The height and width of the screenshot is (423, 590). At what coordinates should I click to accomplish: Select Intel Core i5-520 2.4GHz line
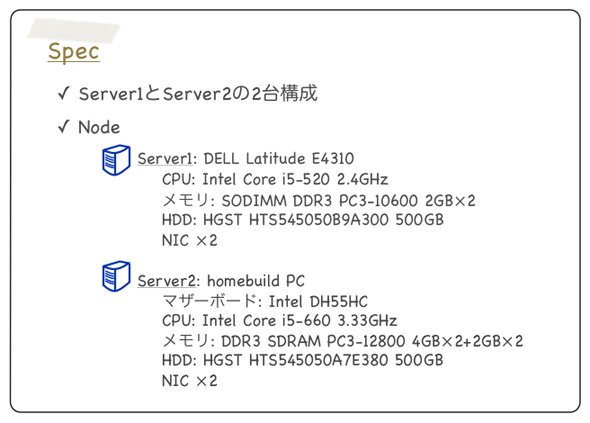point(275,179)
